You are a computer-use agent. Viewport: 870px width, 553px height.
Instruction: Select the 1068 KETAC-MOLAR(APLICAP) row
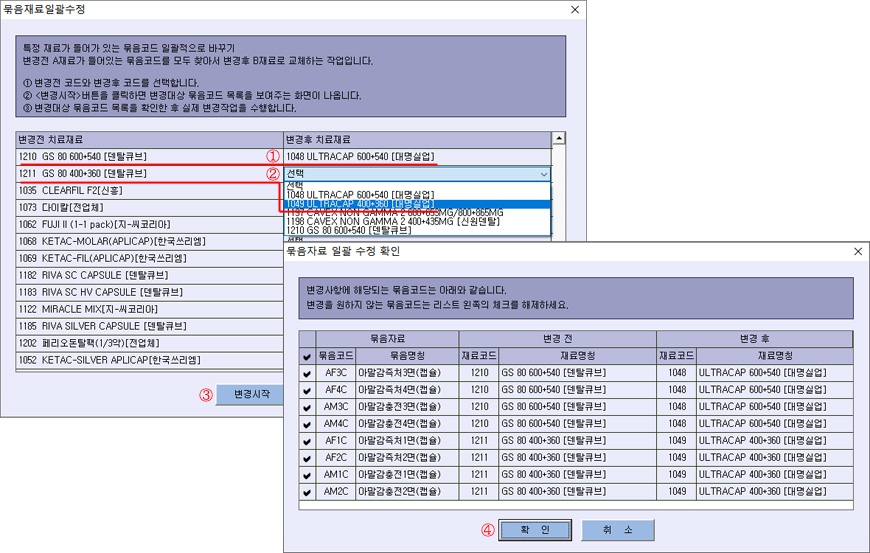(148, 241)
